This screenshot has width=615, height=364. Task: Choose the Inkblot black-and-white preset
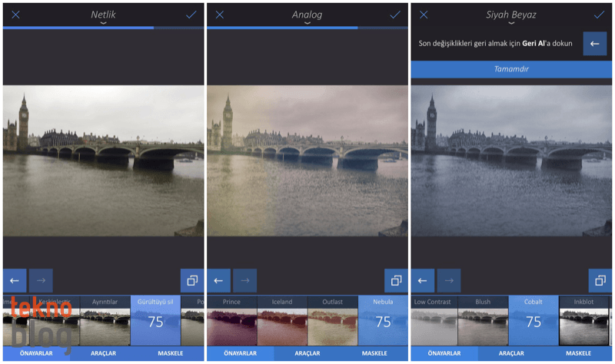[585, 321]
